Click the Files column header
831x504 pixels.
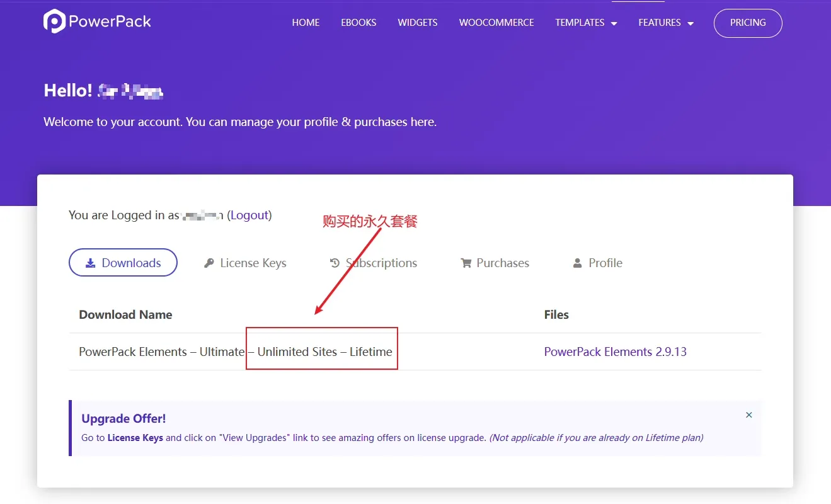556,314
